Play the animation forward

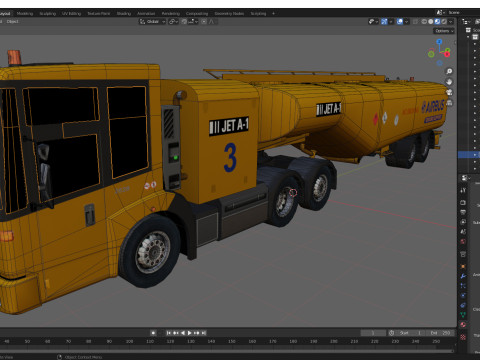(190, 333)
